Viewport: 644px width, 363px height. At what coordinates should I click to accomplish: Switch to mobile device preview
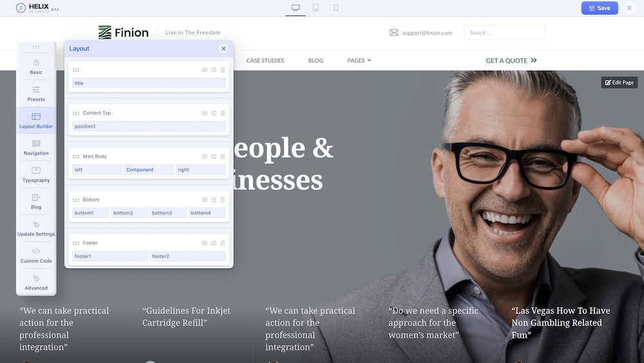pos(336,8)
